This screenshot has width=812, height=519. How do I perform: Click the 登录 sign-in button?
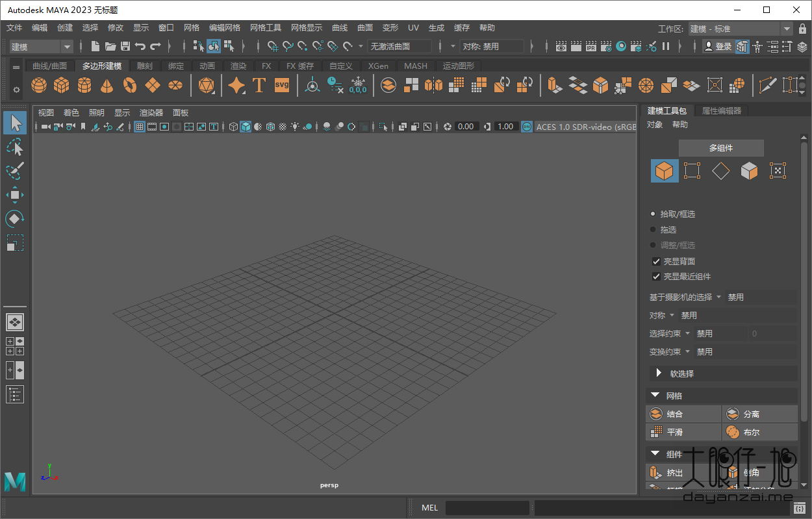coord(718,47)
